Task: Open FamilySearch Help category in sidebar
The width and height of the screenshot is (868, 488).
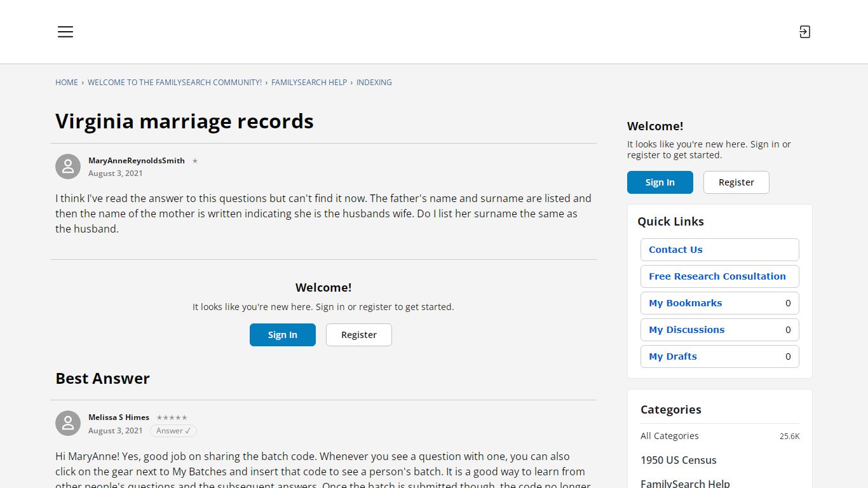Action: click(685, 484)
